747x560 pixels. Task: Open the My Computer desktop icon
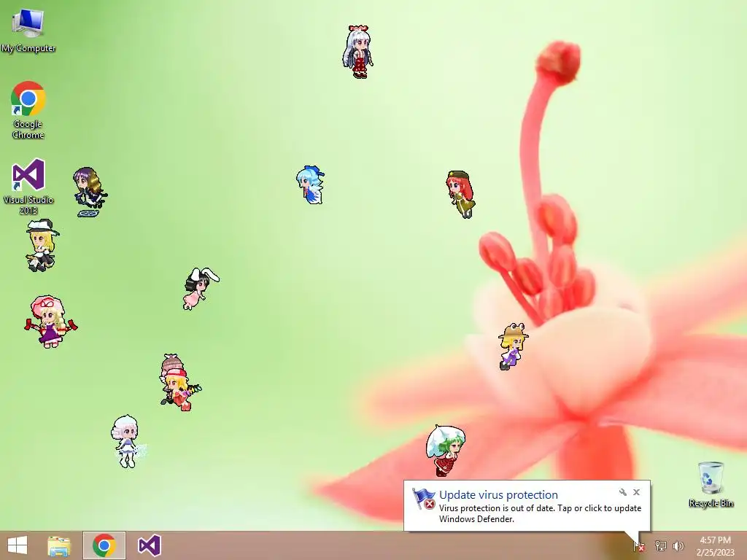tap(28, 30)
